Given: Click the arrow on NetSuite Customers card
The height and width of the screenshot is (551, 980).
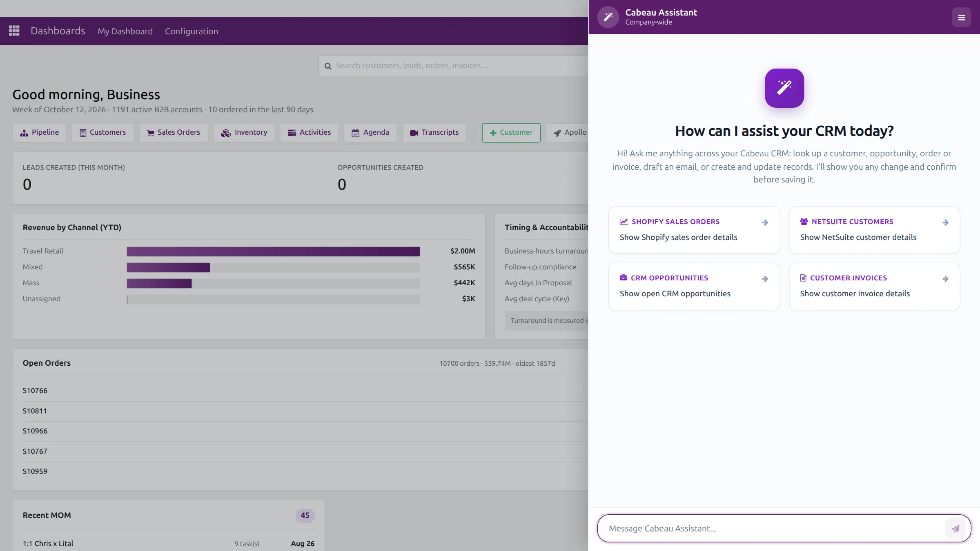Looking at the screenshot, I should pos(945,222).
